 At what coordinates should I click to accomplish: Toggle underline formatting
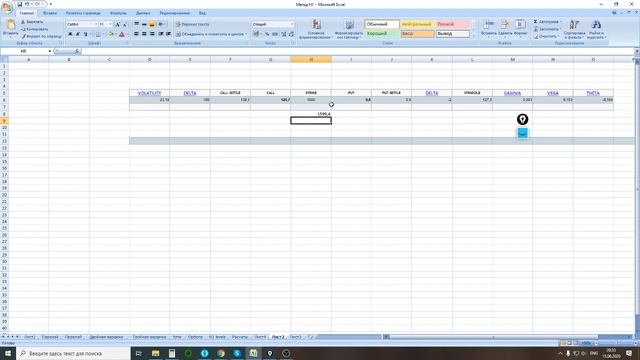tap(85, 34)
